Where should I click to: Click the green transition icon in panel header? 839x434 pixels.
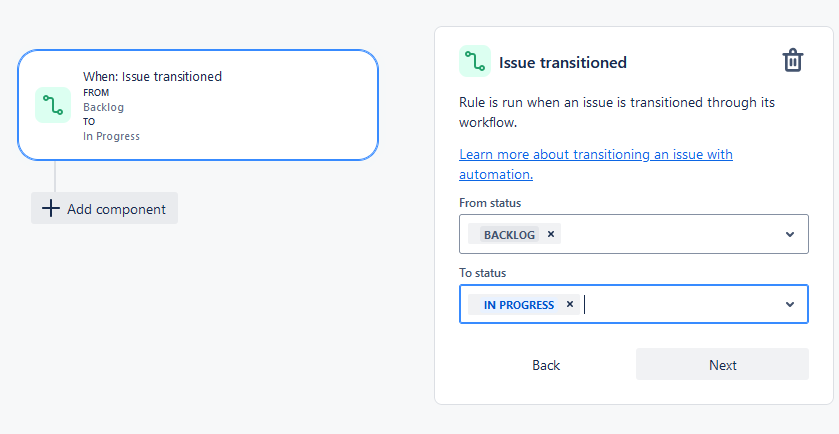[x=475, y=61]
